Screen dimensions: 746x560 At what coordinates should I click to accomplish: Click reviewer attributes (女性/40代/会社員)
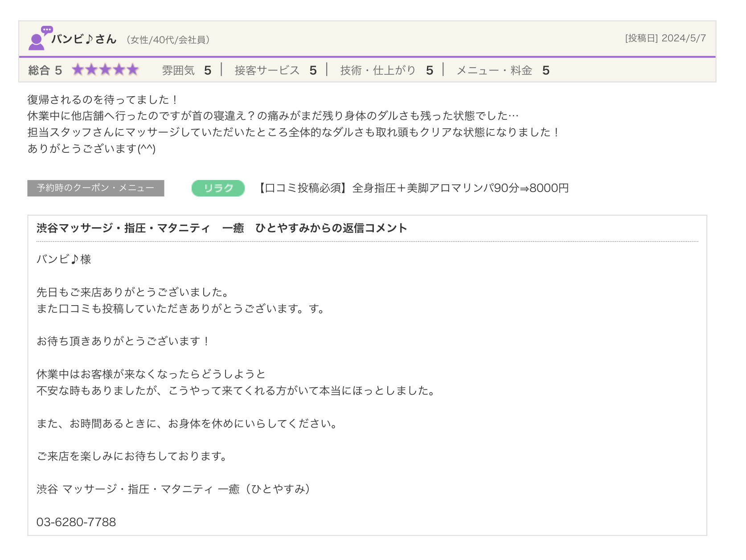click(x=168, y=40)
